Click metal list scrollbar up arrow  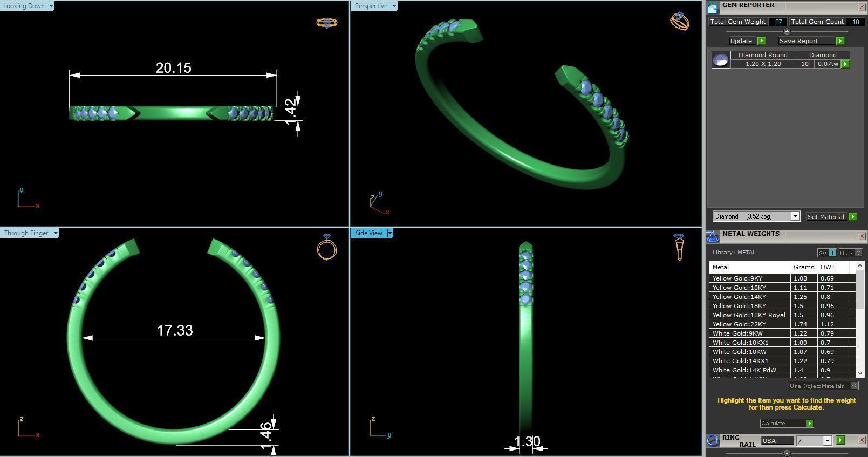[860, 265]
